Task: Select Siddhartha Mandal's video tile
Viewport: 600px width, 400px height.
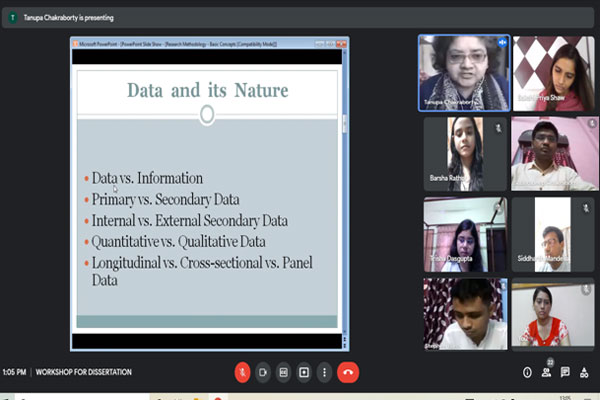Action: [x=553, y=234]
